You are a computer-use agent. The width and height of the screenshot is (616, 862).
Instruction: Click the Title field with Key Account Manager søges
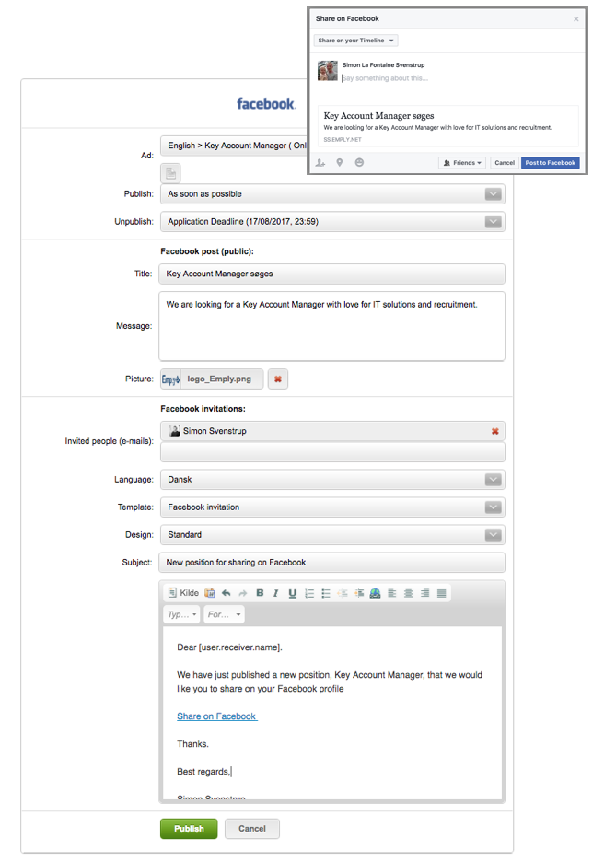point(331,274)
